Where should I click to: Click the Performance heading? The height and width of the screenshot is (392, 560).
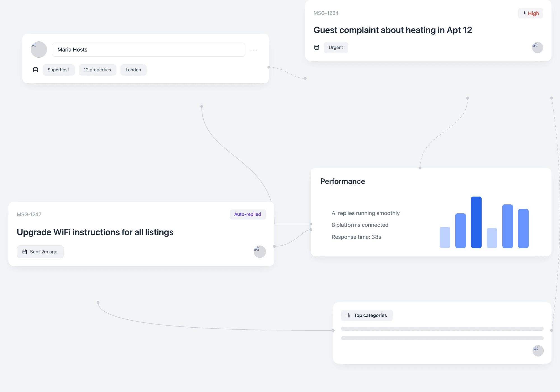(342, 181)
